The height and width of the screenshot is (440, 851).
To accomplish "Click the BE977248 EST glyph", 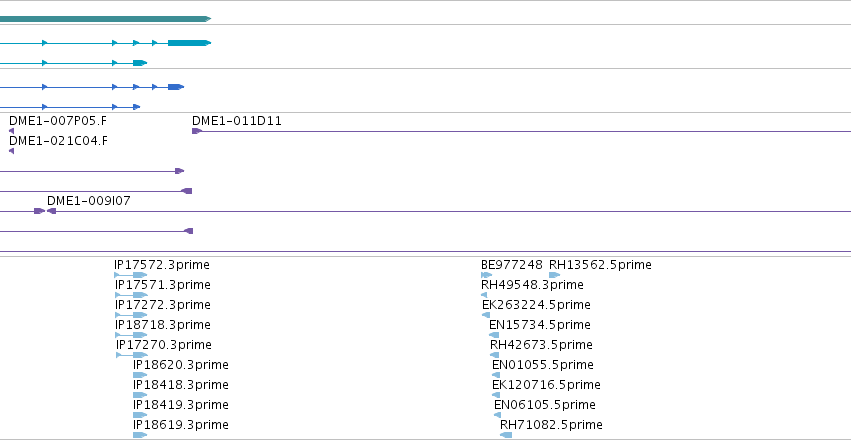I will coord(486,275).
